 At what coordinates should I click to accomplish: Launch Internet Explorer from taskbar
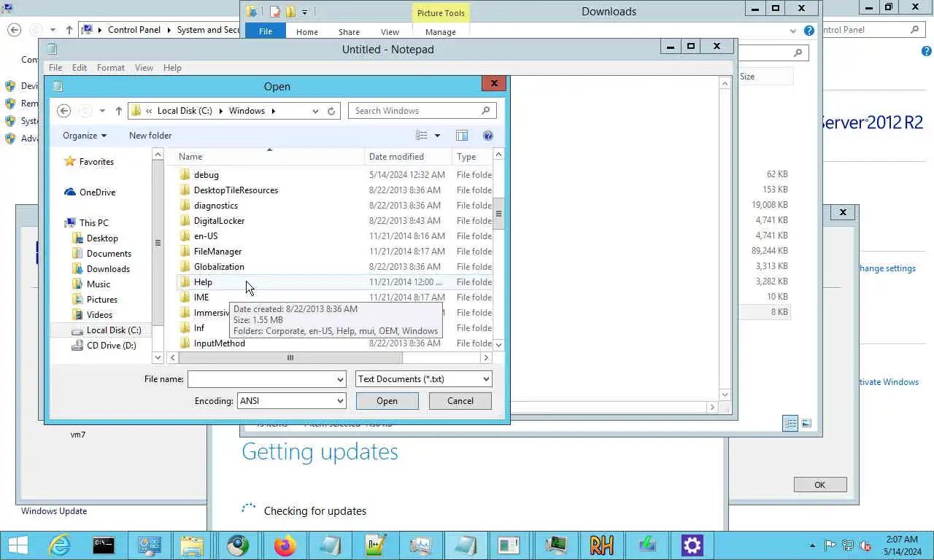(x=59, y=545)
